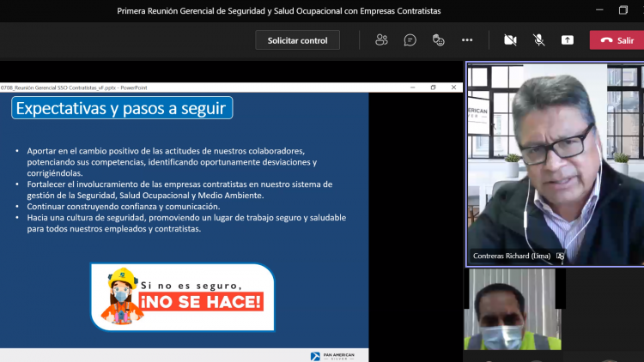Image resolution: width=644 pixels, height=362 pixels.
Task: Unmute the microphone
Action: click(x=538, y=40)
